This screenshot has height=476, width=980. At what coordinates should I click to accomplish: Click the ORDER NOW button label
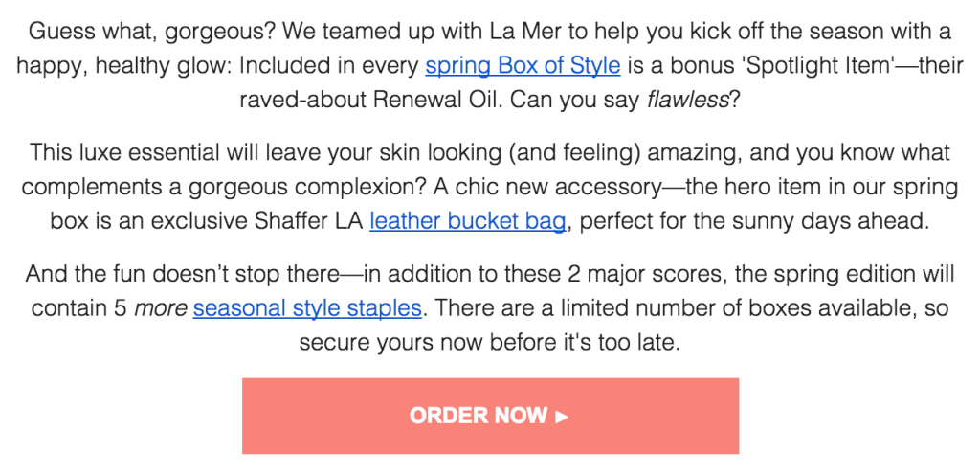479,416
